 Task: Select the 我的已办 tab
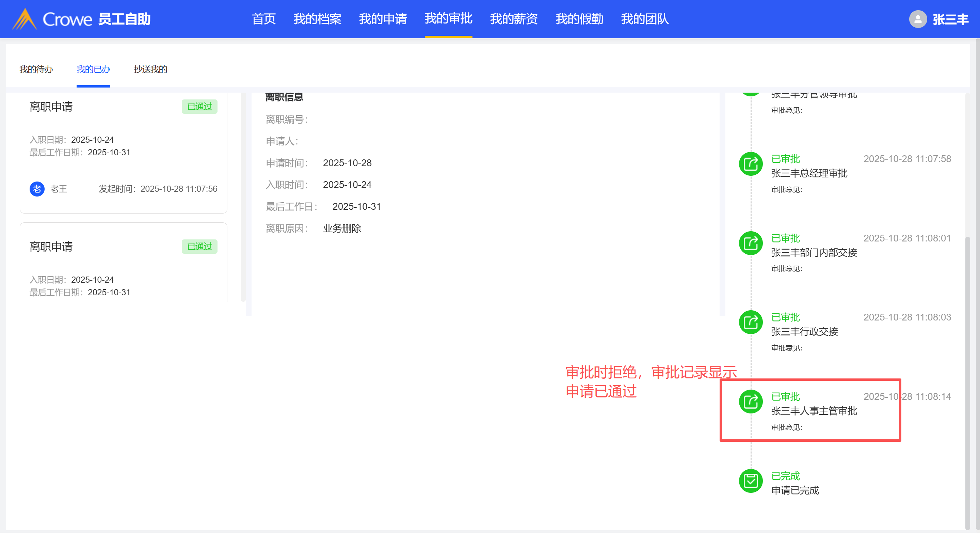pos(93,69)
